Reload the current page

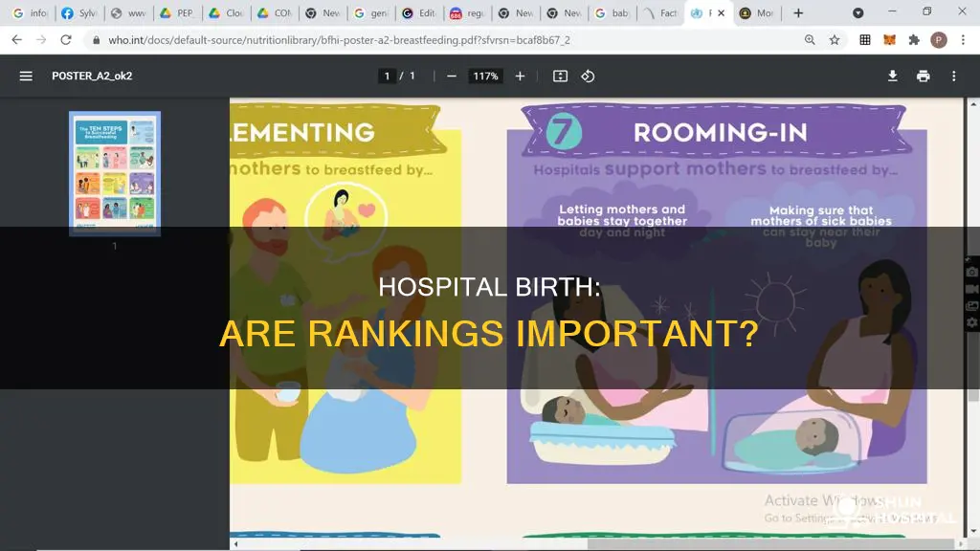66,40
